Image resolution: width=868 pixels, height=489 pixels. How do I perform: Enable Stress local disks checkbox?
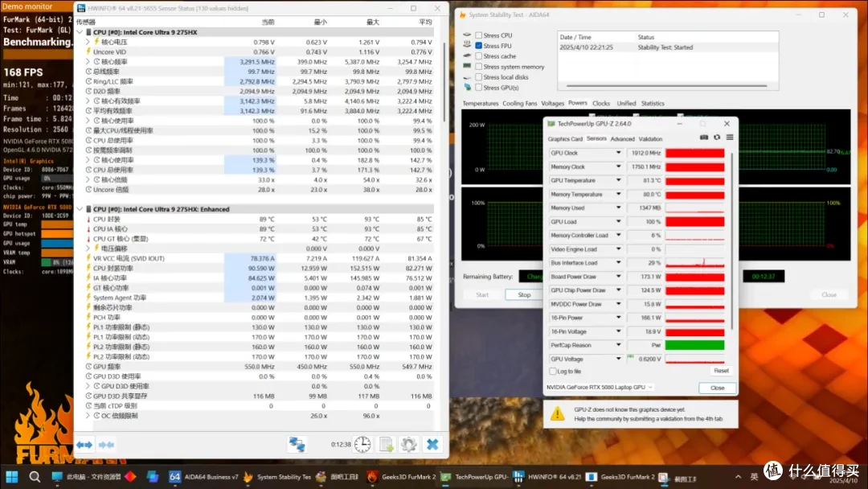tap(479, 77)
